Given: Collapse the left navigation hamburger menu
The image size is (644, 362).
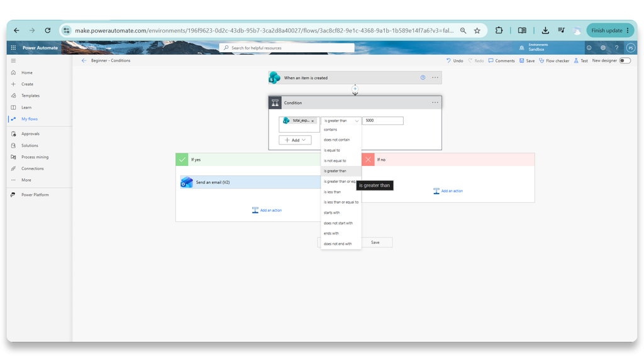Looking at the screenshot, I should (13, 61).
